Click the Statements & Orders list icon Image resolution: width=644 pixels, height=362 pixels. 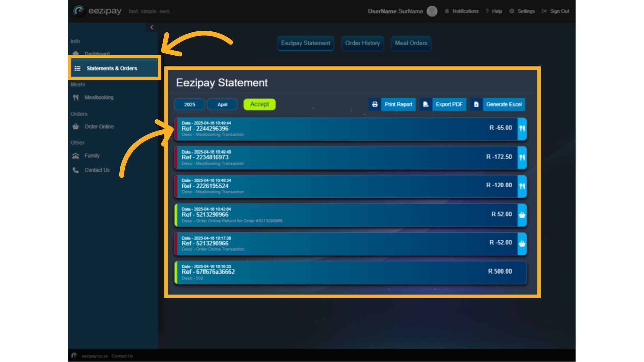click(77, 68)
